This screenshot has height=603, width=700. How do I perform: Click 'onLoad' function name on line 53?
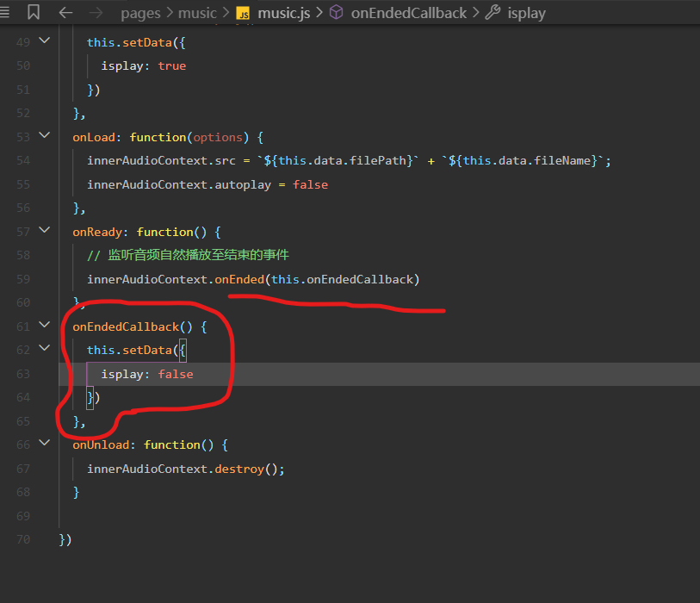coord(94,138)
